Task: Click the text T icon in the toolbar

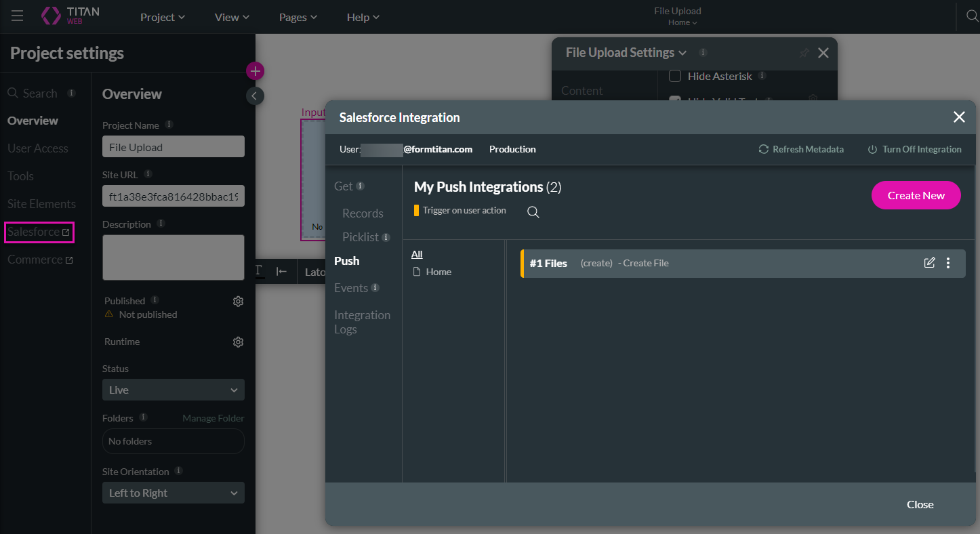Action: point(259,272)
